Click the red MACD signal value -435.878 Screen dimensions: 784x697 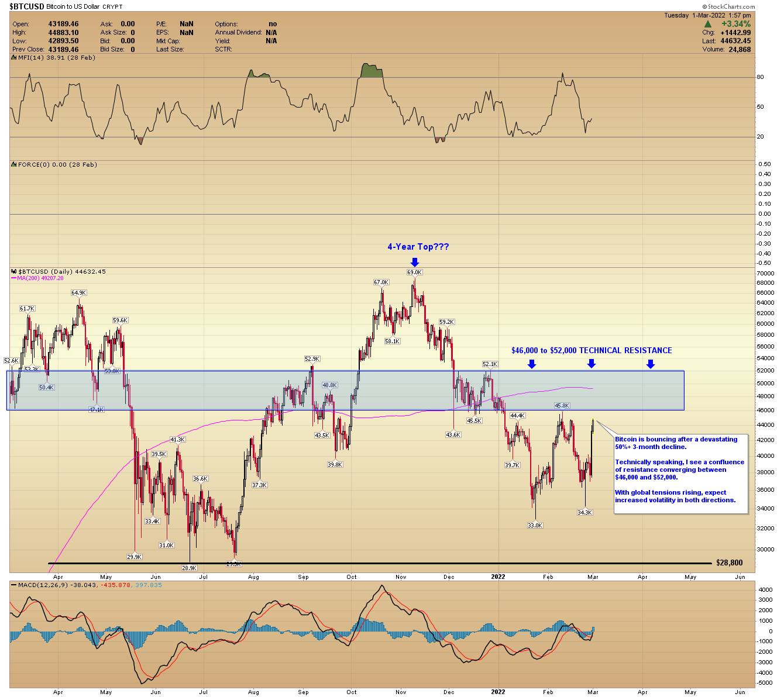[x=115, y=585]
